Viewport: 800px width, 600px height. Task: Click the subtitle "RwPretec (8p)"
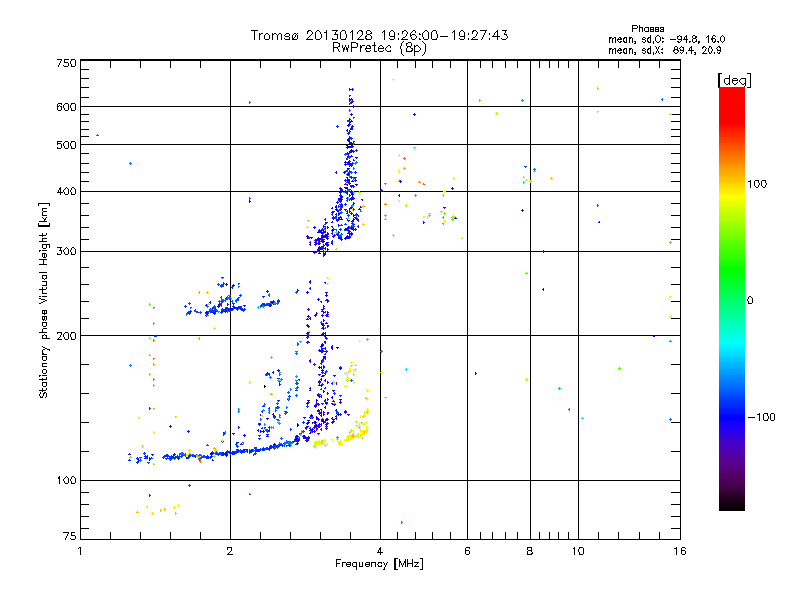coord(380,48)
